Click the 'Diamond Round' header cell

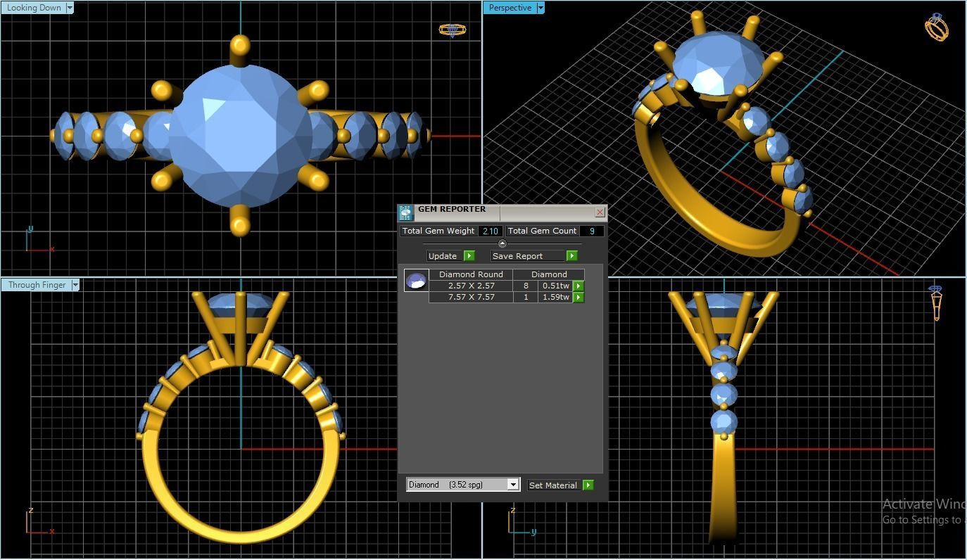tap(471, 274)
